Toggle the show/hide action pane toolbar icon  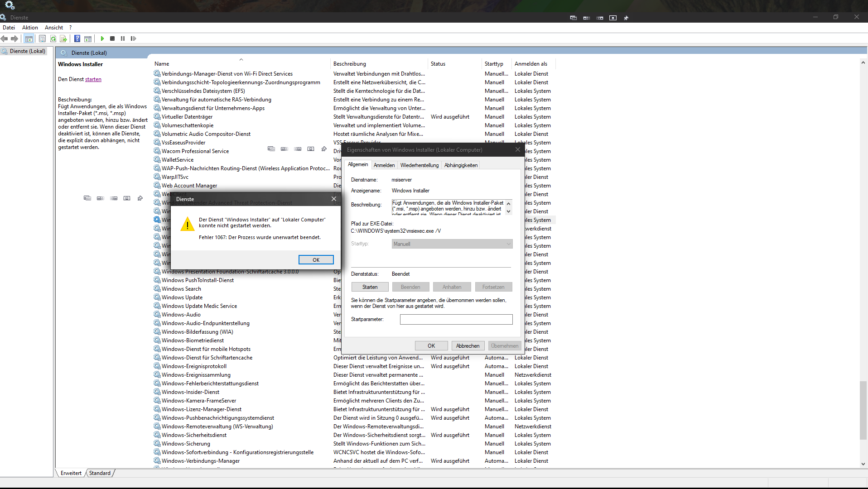pos(88,38)
